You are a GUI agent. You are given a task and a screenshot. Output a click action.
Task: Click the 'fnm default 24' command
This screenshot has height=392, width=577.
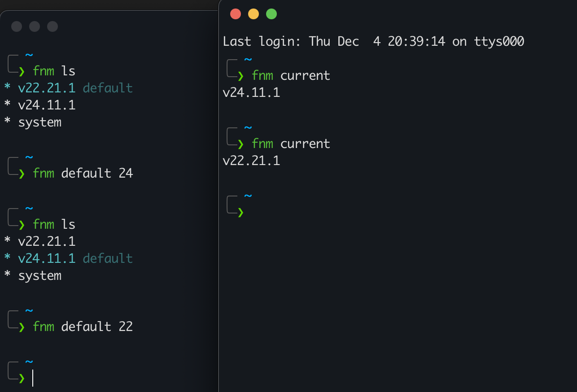(x=83, y=173)
